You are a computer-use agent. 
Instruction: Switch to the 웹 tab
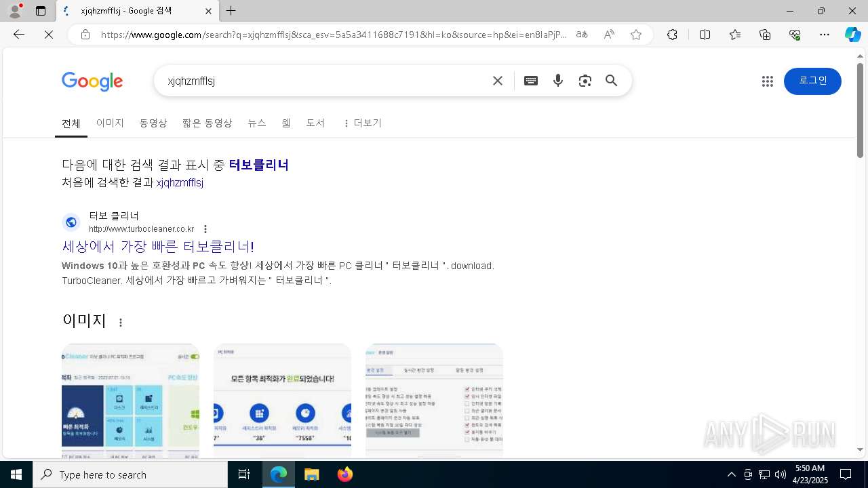tap(286, 123)
